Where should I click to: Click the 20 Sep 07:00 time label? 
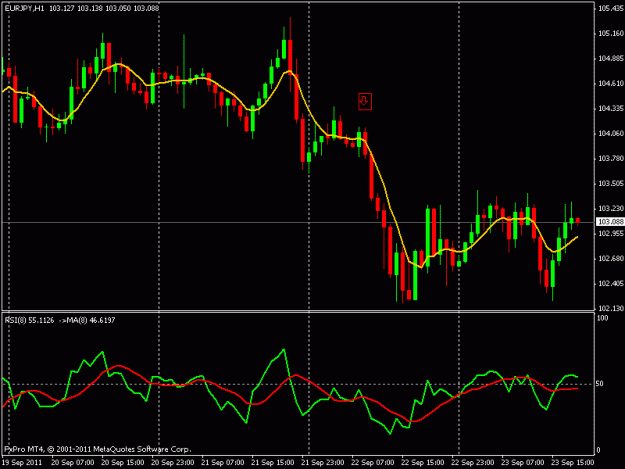(x=73, y=463)
